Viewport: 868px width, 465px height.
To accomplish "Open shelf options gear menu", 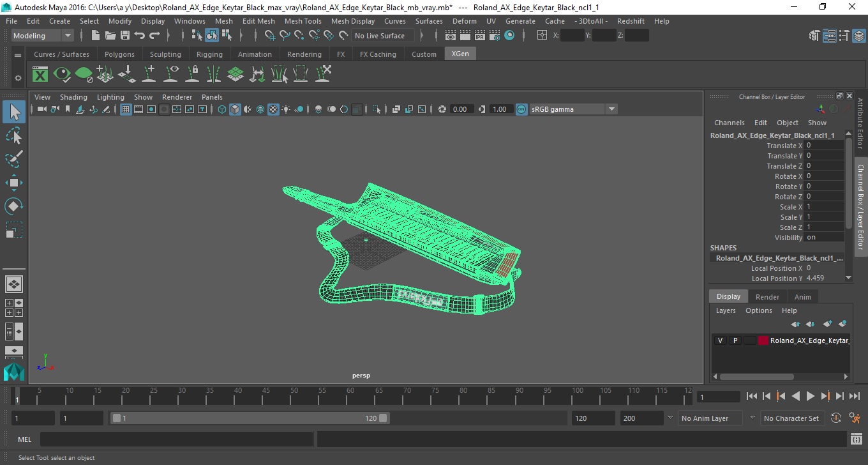I will (18, 78).
